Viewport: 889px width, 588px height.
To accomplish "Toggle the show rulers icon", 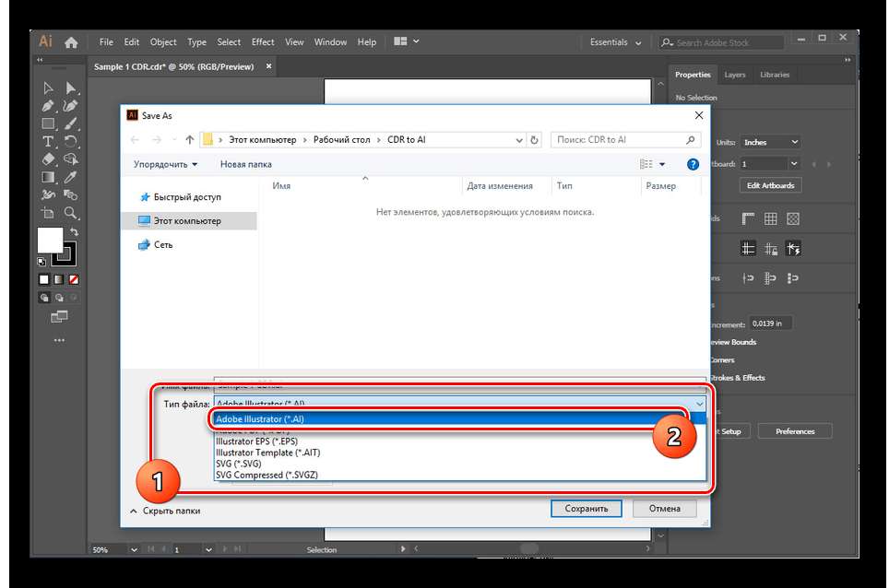I will [748, 219].
